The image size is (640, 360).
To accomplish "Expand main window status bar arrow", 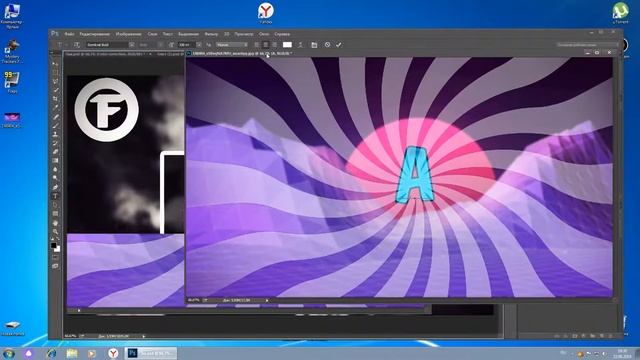I will pyautogui.click(x=144, y=336).
